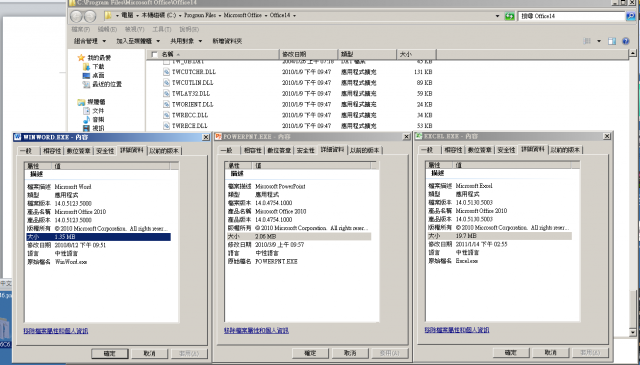Select the WinWord.exe original filename row
The height and width of the screenshot is (365, 640).
[x=98, y=262]
